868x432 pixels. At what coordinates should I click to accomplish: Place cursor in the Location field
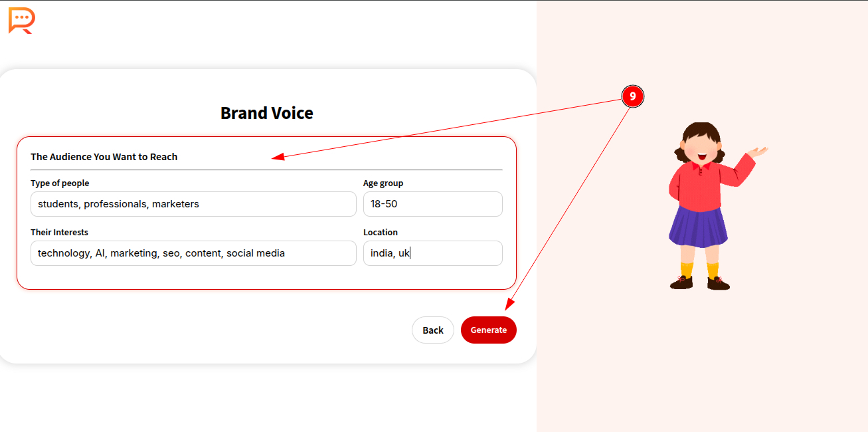[x=432, y=253]
